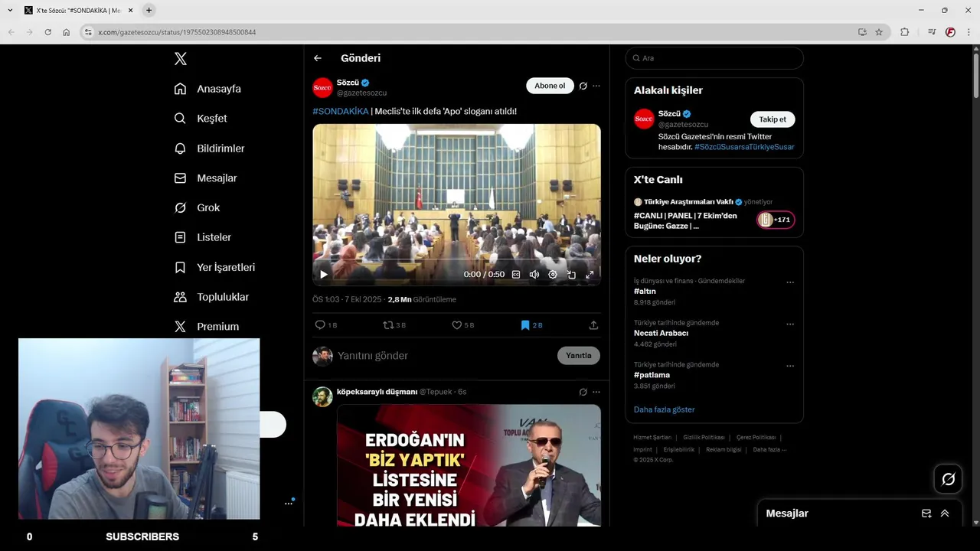Go back with the Gönderi arrow

click(318, 58)
